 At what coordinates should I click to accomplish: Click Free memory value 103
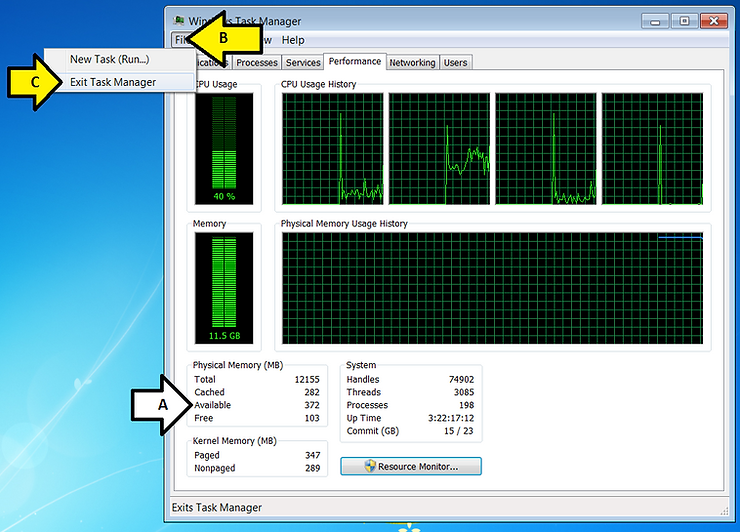click(x=312, y=418)
